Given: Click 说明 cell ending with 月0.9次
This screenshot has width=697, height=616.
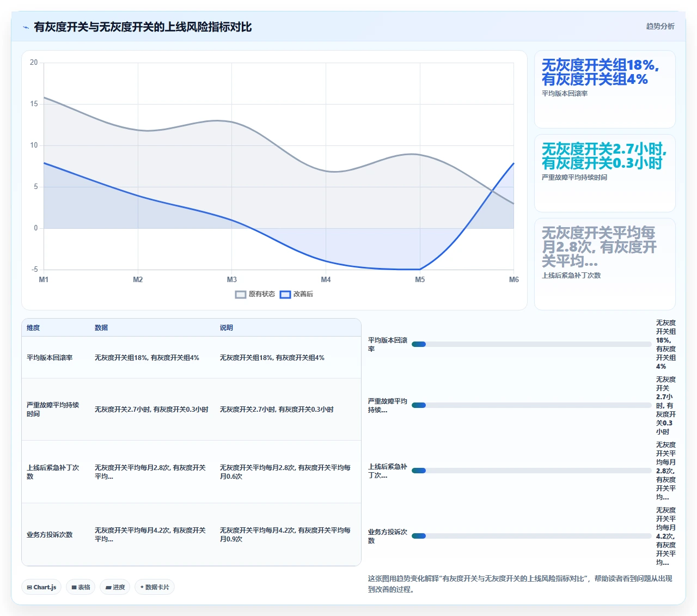Looking at the screenshot, I should click(285, 535).
